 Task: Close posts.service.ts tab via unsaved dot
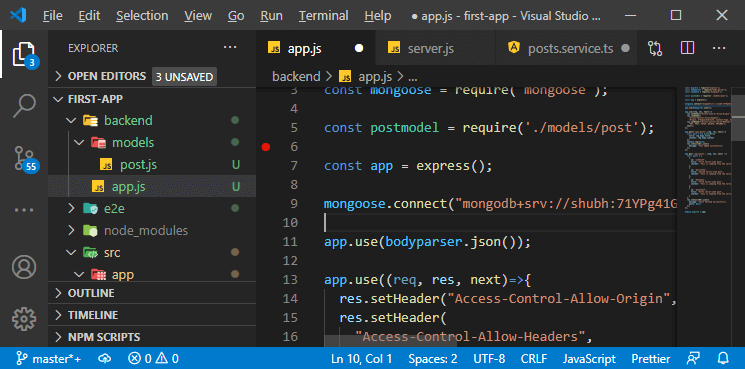(x=625, y=48)
